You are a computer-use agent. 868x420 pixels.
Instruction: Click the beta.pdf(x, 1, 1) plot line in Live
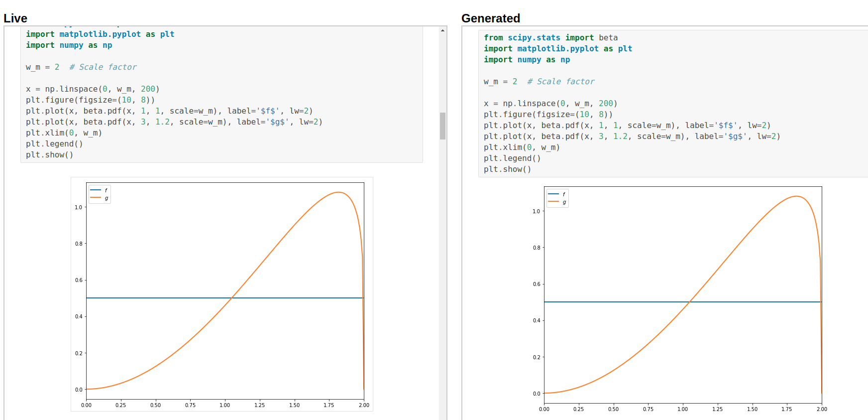(x=169, y=111)
